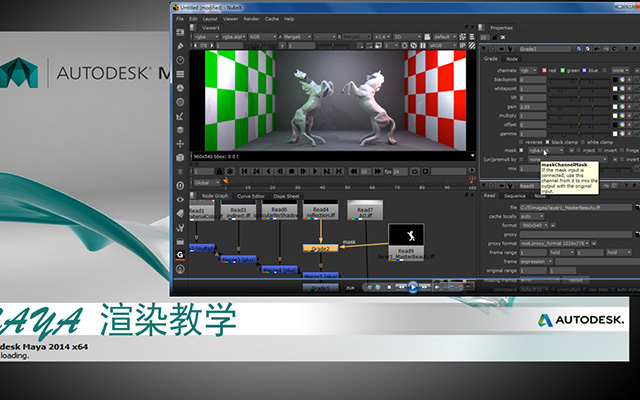Open the Transform nodes cross-arrows icon

click(x=180, y=144)
